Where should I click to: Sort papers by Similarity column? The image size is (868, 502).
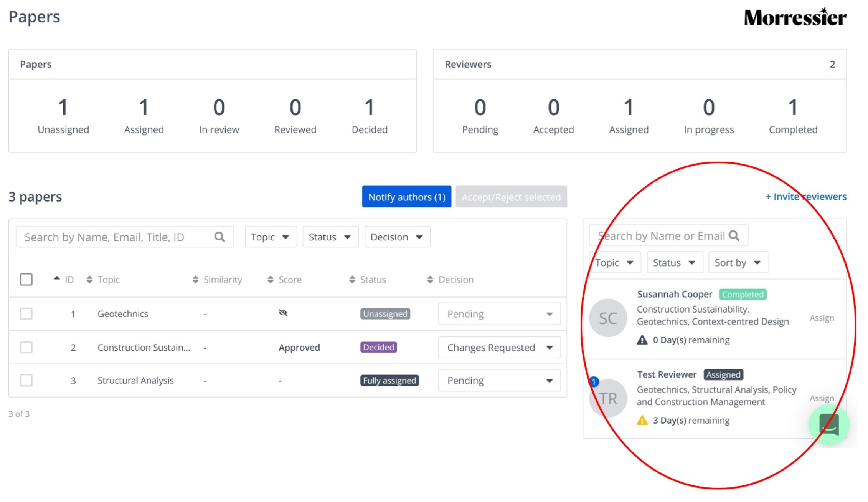coord(195,280)
